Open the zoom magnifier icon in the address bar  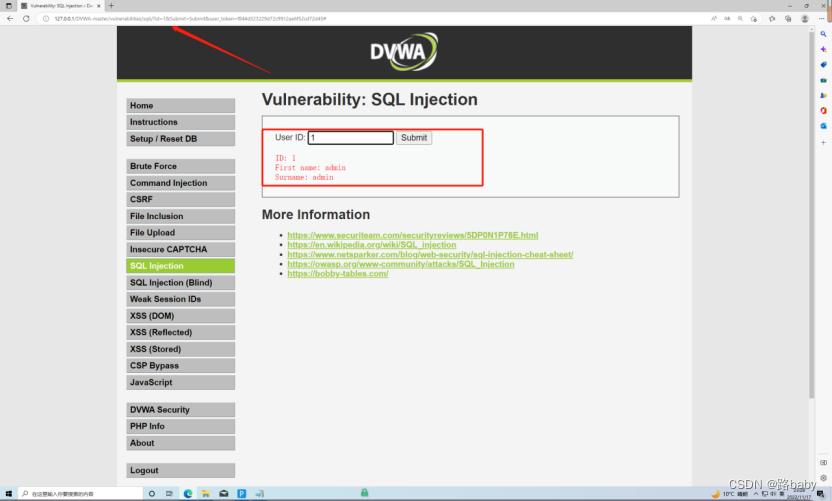[740, 19]
